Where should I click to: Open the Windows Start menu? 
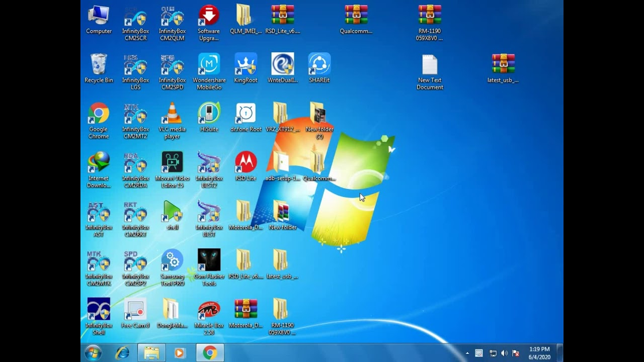(x=93, y=353)
